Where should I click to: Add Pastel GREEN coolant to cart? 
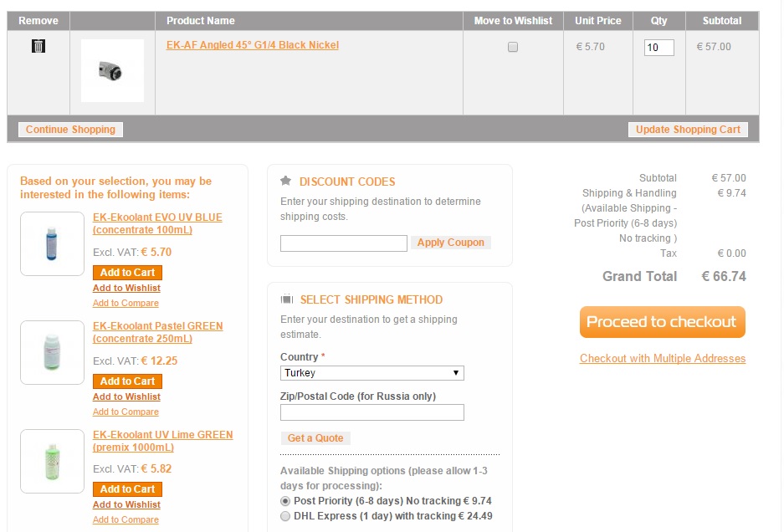coord(127,381)
